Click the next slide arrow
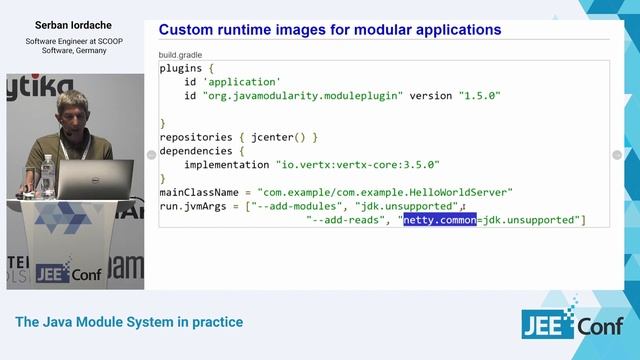 [x=617, y=155]
